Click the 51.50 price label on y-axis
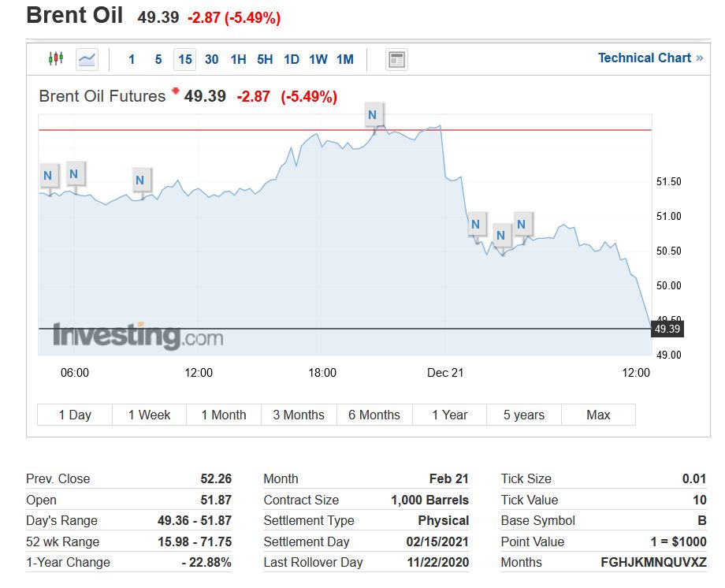 (x=668, y=181)
